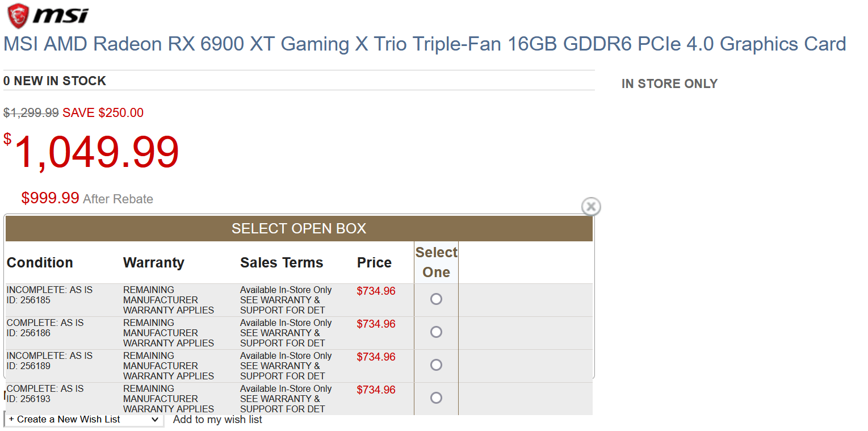Open the MSI Radeon RX 6900 XT title
868x431 pixels.
click(x=424, y=44)
